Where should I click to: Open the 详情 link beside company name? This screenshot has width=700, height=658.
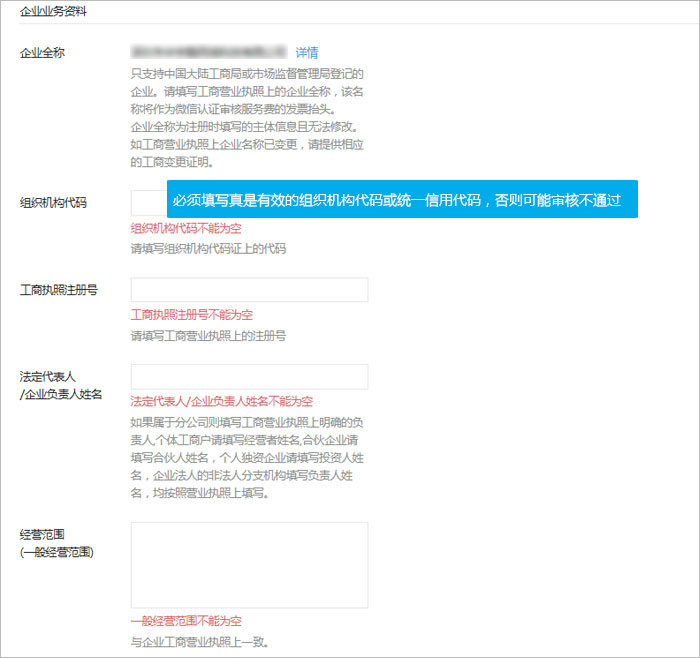pyautogui.click(x=306, y=52)
